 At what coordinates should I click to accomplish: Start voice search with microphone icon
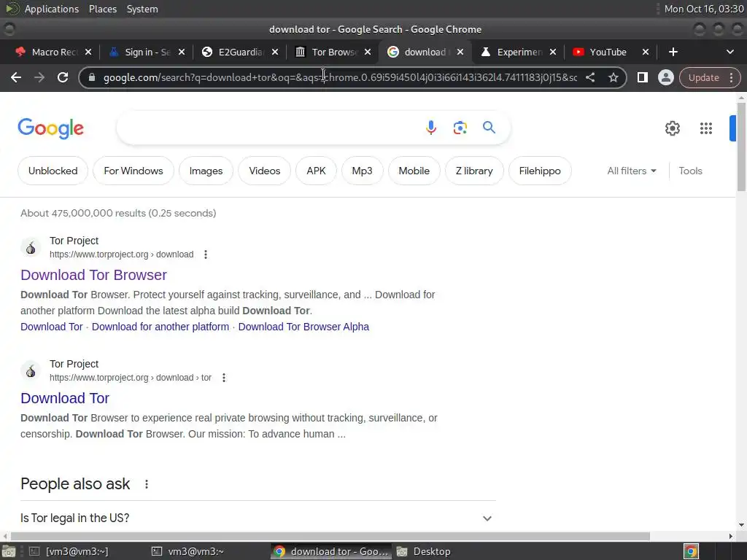coord(430,128)
